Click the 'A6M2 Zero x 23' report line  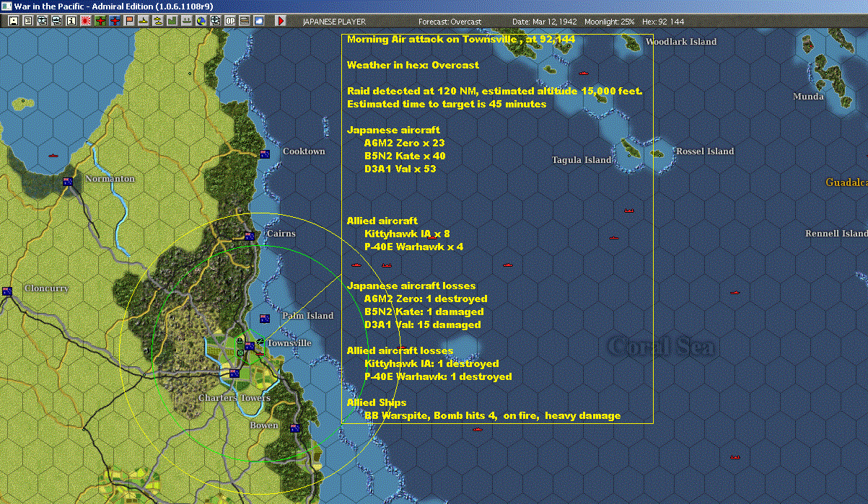pyautogui.click(x=404, y=143)
